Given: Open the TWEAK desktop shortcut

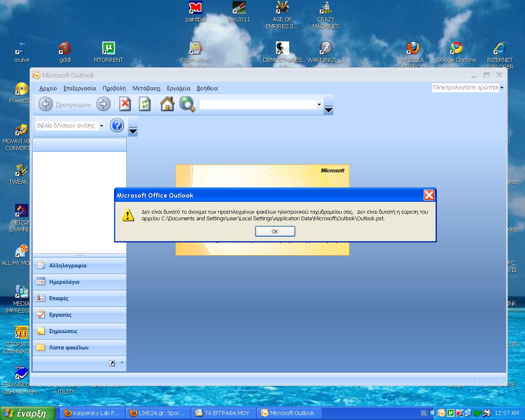Looking at the screenshot, I should [18, 174].
